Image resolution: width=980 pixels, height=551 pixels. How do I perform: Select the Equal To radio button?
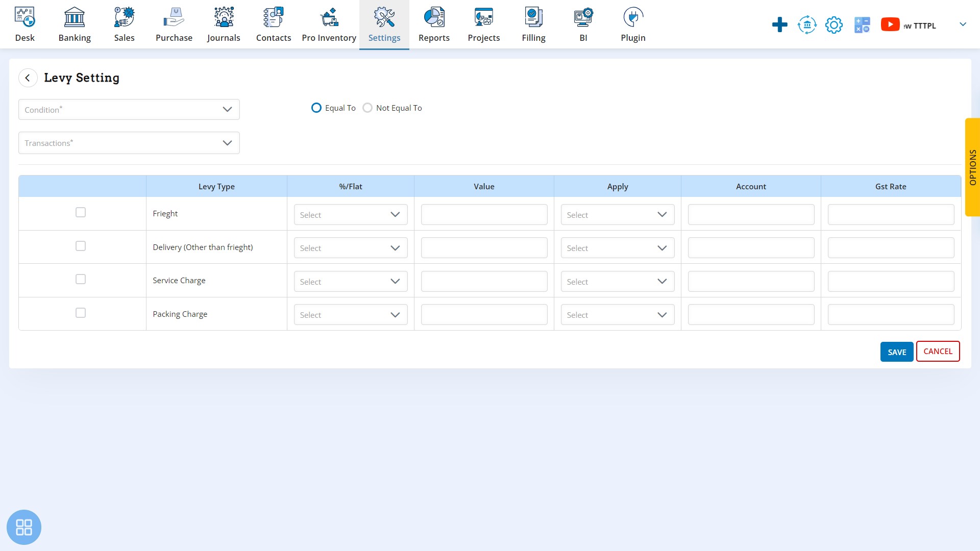[x=316, y=108]
